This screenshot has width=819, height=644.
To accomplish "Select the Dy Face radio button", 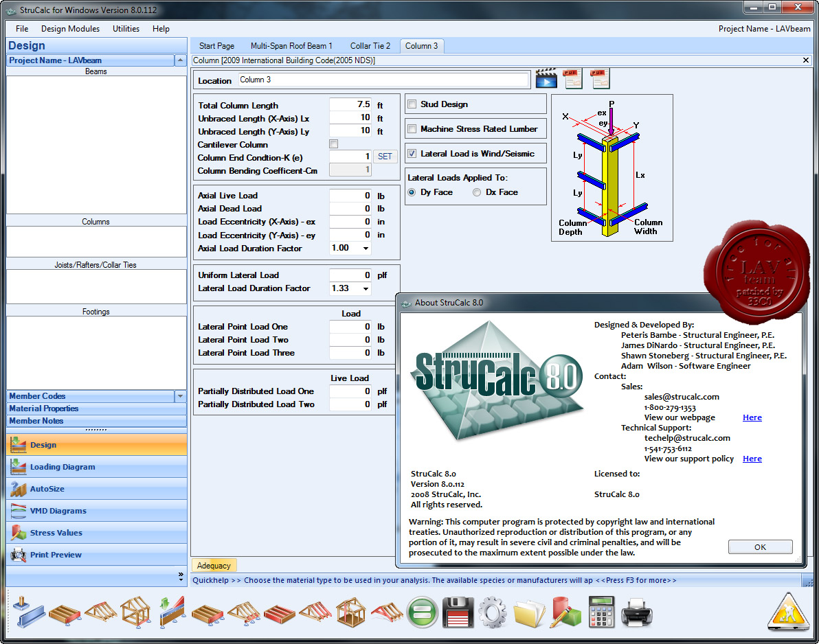I will click(x=412, y=192).
